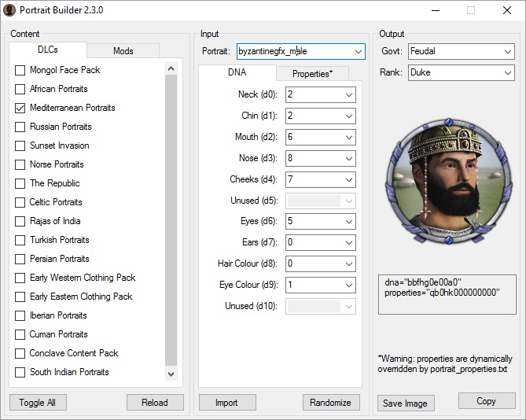This screenshot has height=420, width=526.
Task: Check Norse Portraits option
Action: pos(20,164)
